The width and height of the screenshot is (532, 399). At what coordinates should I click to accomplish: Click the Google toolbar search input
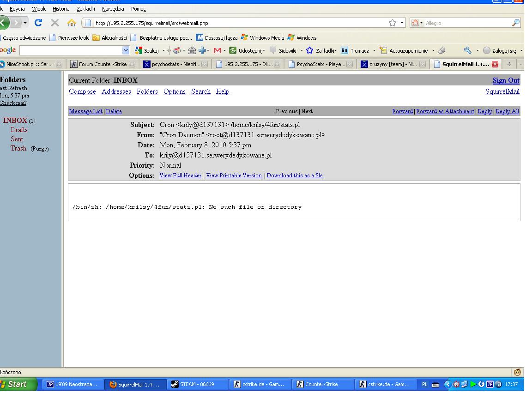(x=71, y=50)
